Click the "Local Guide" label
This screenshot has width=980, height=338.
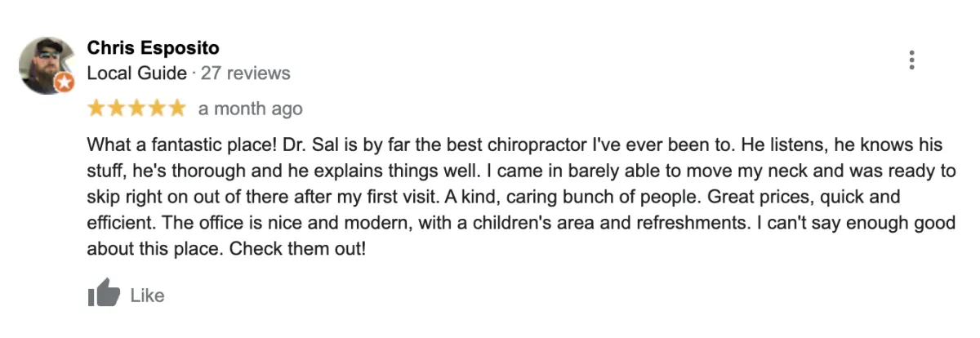coord(137,73)
